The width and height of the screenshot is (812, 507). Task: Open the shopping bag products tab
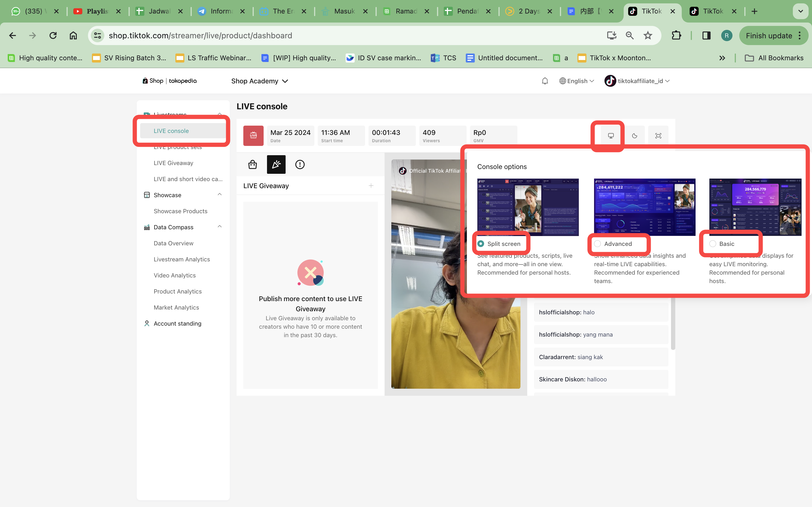(x=253, y=164)
